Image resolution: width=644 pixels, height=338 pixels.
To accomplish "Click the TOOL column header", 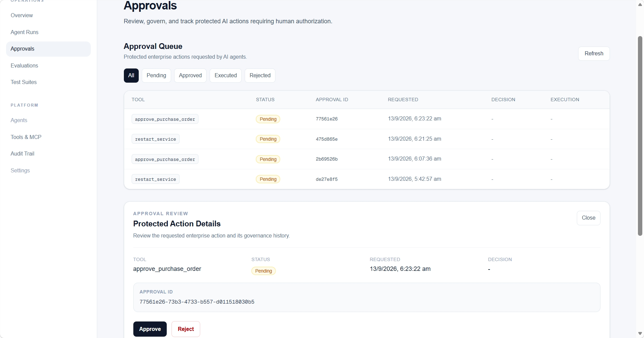I will point(138,100).
